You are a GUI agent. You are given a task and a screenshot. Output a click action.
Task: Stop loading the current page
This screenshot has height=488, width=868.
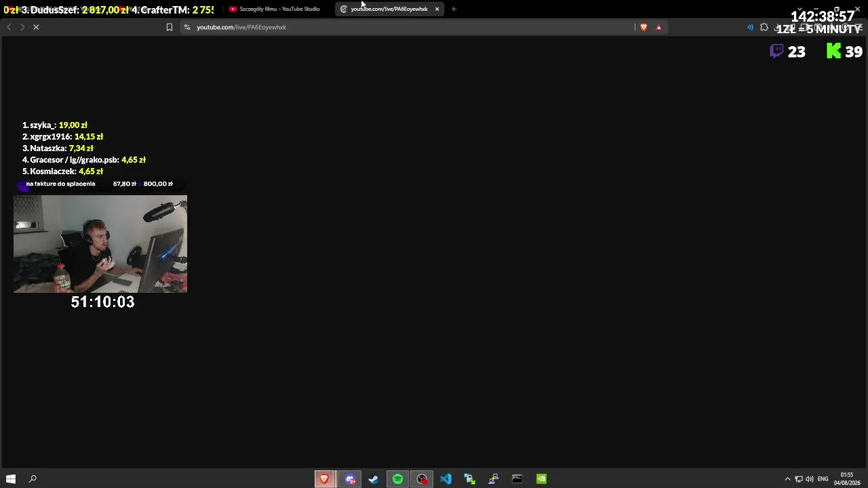37,27
